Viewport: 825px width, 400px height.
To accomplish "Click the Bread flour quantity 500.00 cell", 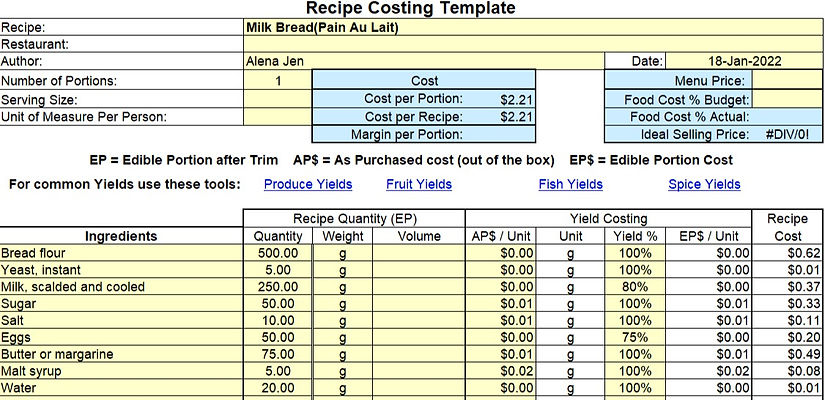I will coord(278,253).
